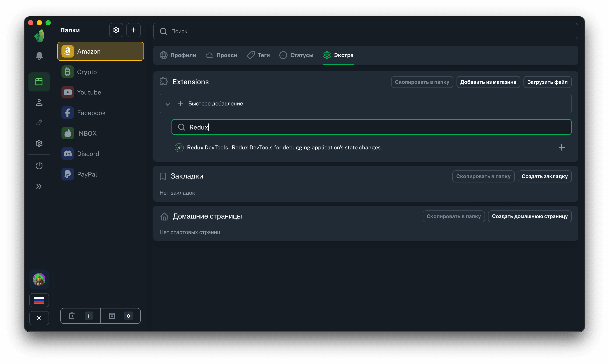Switch to the Теги tab
Viewport: 609px width, 364px height.
click(x=258, y=55)
